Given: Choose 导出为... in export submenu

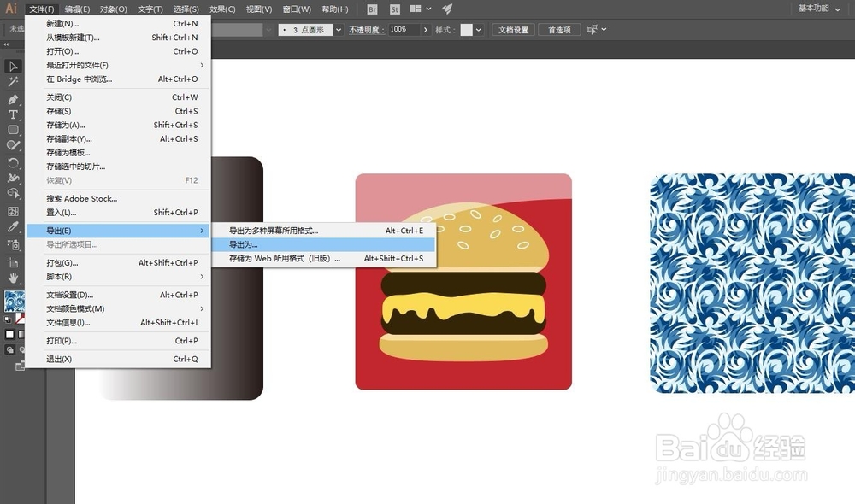Looking at the screenshot, I should click(x=324, y=244).
